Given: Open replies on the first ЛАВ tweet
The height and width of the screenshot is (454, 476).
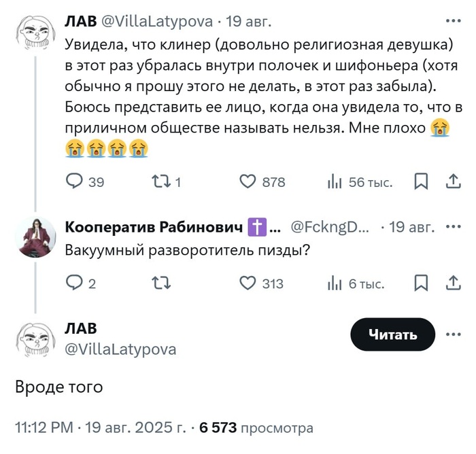Looking at the screenshot, I should click(x=85, y=181).
